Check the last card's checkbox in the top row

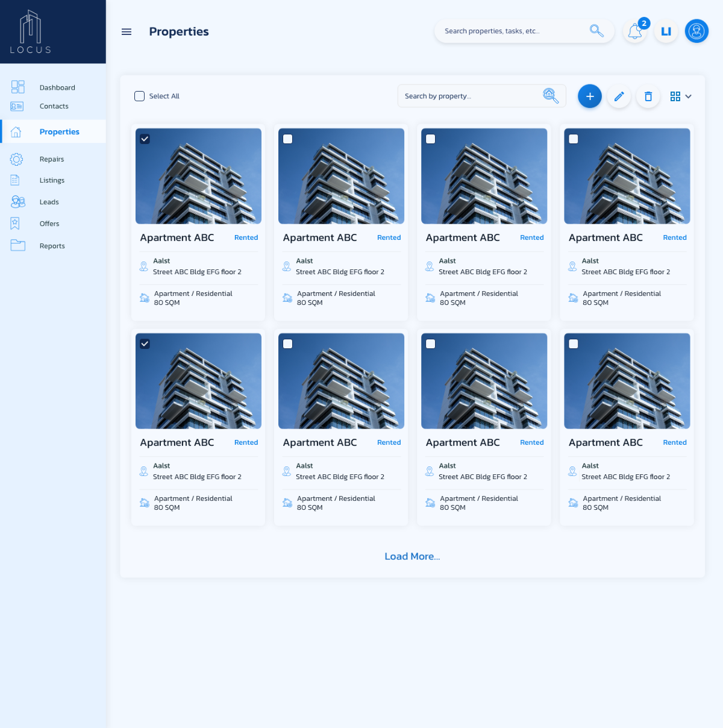574,139
